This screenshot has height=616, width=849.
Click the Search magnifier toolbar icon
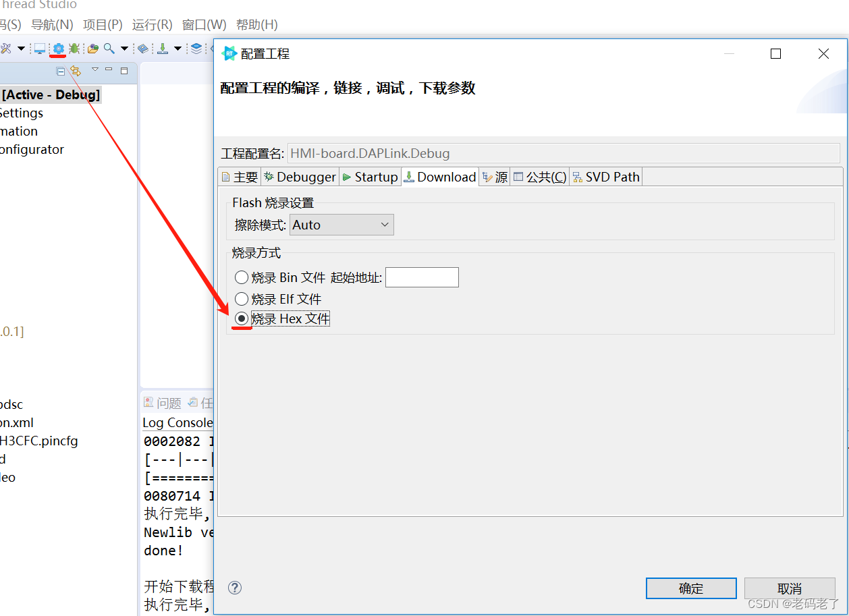109,49
